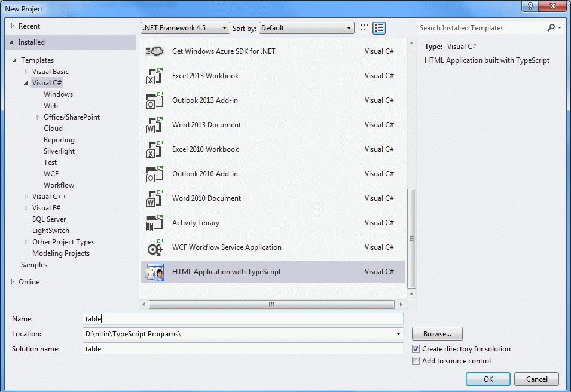
Task: Expand the Visual F# node arrow
Action: pyautogui.click(x=26, y=208)
